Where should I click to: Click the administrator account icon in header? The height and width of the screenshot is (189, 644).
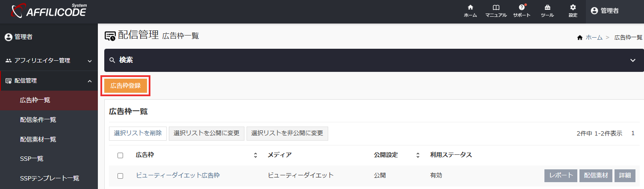click(x=595, y=11)
